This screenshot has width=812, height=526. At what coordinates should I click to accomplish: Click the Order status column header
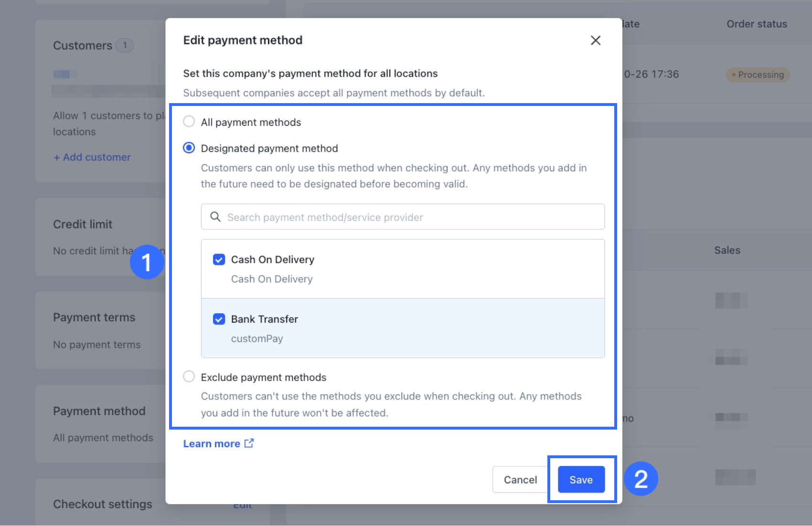(757, 24)
